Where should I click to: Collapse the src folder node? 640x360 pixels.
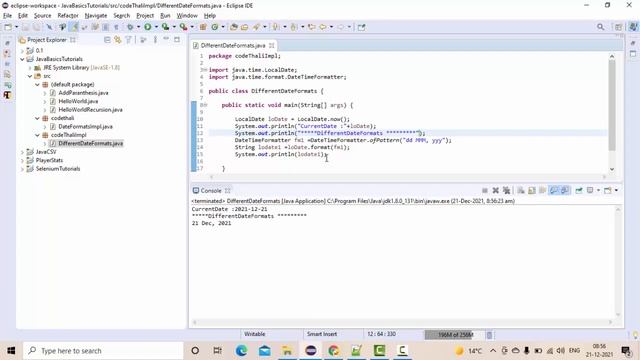30,76
